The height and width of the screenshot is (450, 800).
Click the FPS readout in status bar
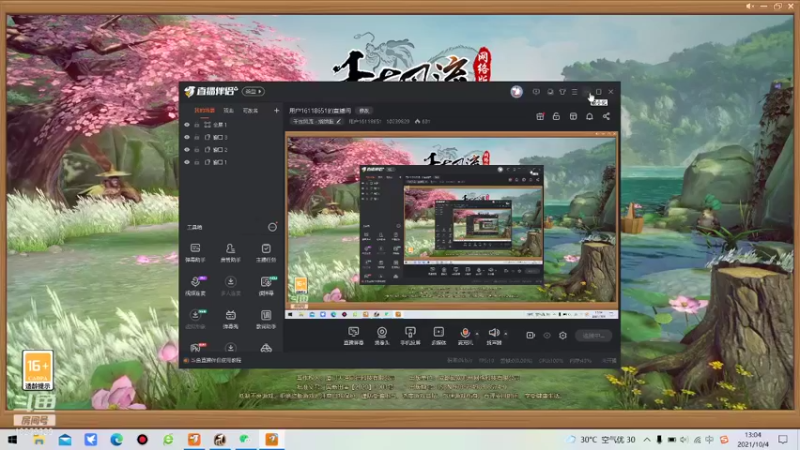(x=486, y=360)
